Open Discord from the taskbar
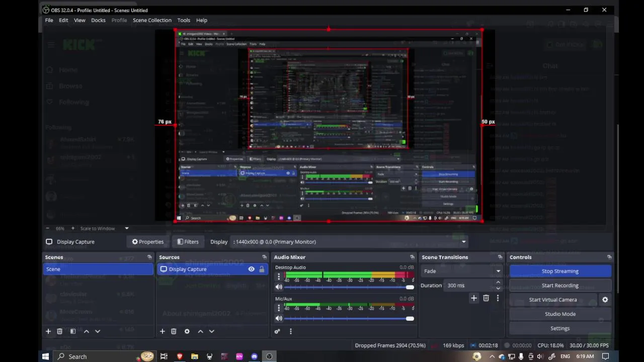 254,356
